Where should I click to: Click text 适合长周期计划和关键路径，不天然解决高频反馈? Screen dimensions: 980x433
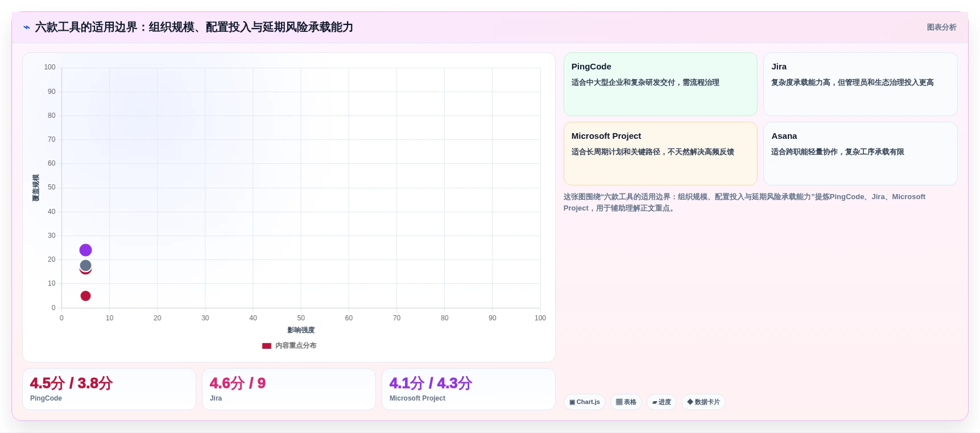pos(652,152)
